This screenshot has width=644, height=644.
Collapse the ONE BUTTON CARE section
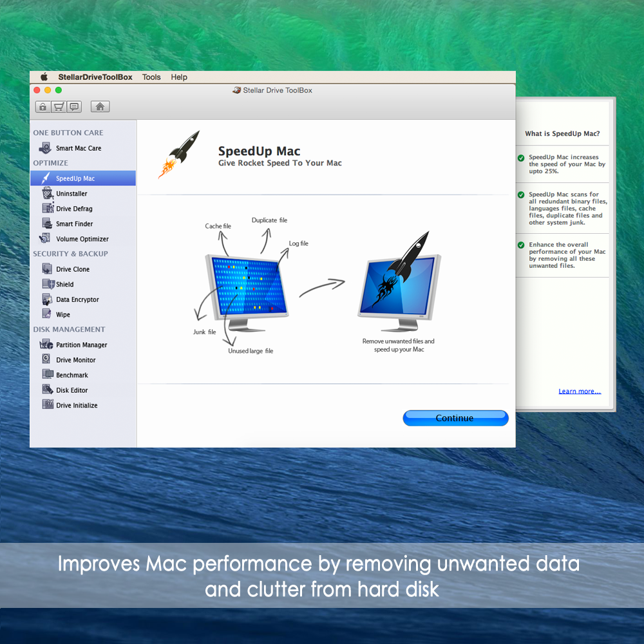(x=68, y=133)
